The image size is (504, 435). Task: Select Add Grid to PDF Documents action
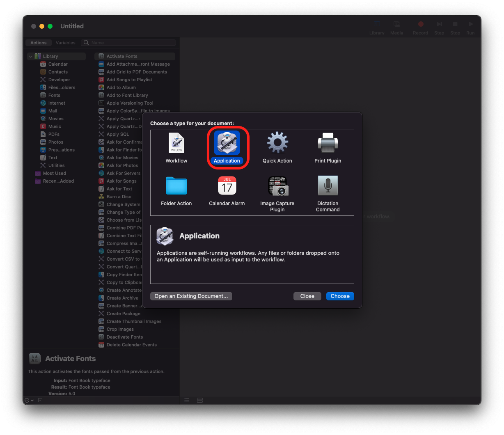[x=135, y=72]
